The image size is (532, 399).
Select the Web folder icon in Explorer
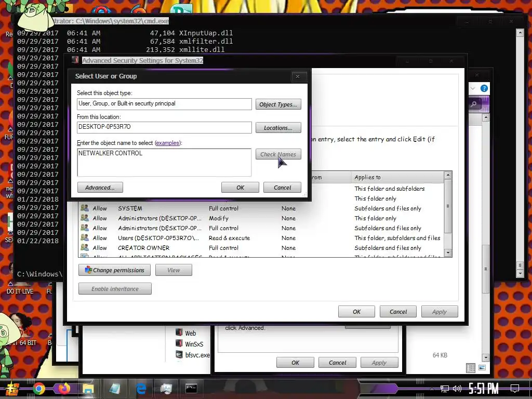point(179,332)
